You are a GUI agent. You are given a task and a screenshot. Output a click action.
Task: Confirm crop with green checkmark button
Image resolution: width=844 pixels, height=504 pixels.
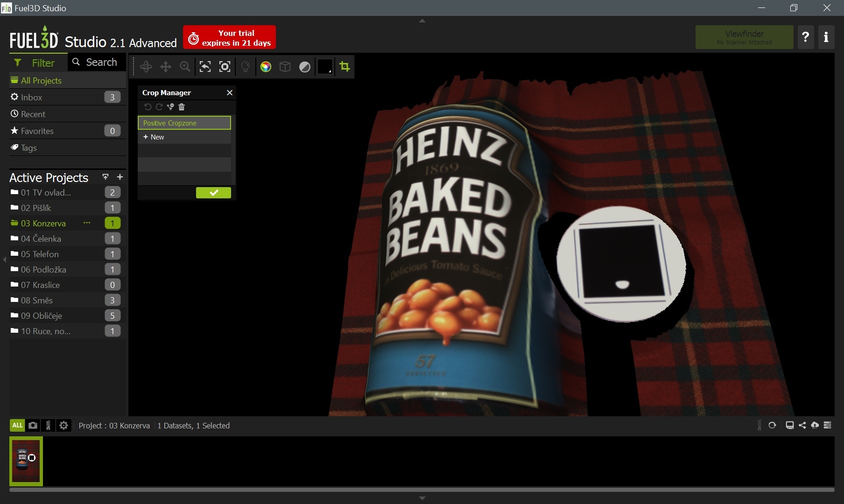coord(213,193)
